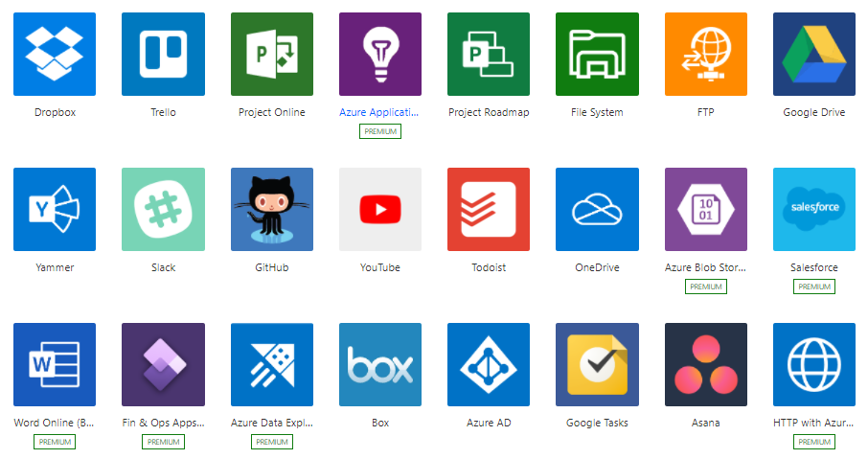Viewport: 868px width, 459px height.
Task: Click the Project Online label text
Action: (272, 112)
